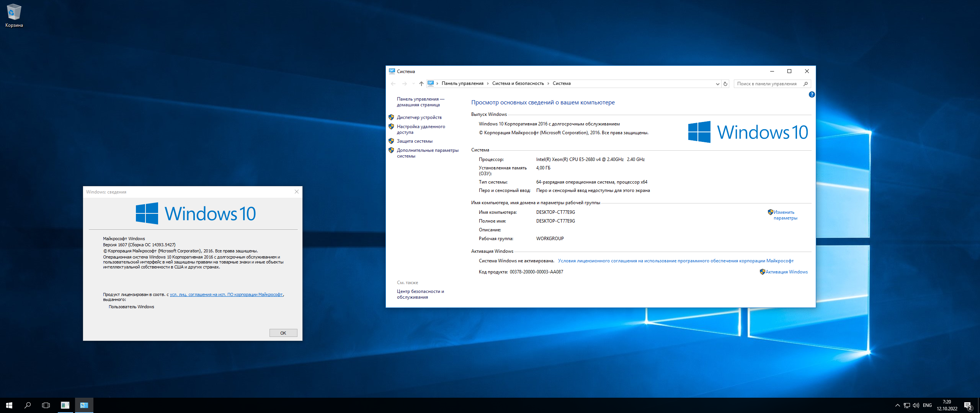Click product code 00378-20000-00003-AA087

[536, 272]
